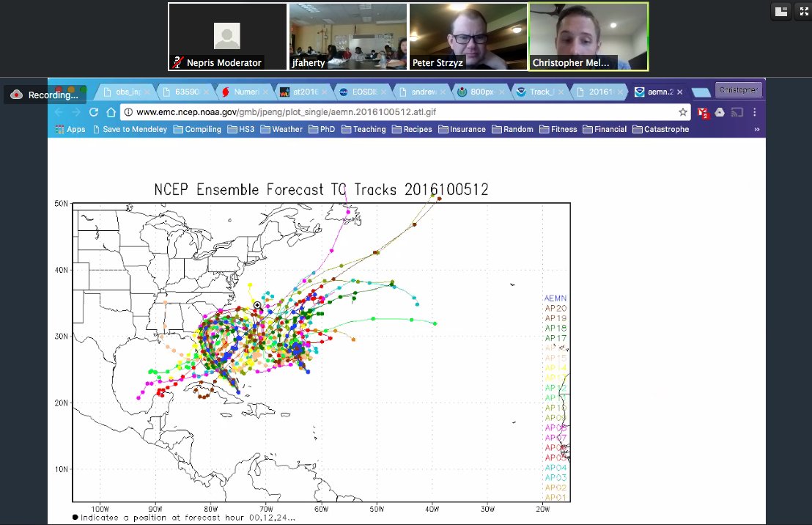Expand the Financial bookmarks folder
This screenshot has width=812, height=525.
tap(605, 129)
